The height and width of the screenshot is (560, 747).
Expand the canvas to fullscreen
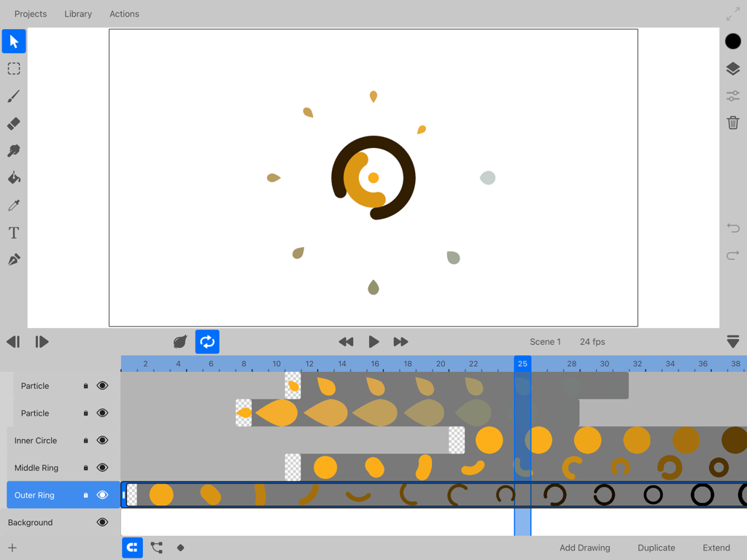pyautogui.click(x=732, y=13)
